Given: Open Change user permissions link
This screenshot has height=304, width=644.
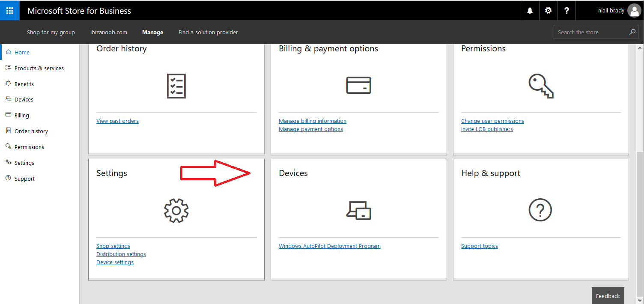Looking at the screenshot, I should pyautogui.click(x=492, y=121).
